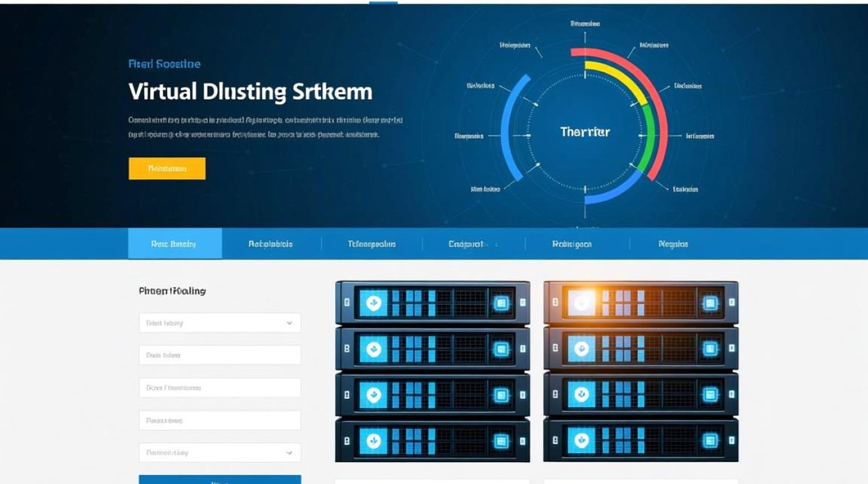Open the third tab in the navigation bar

372,244
